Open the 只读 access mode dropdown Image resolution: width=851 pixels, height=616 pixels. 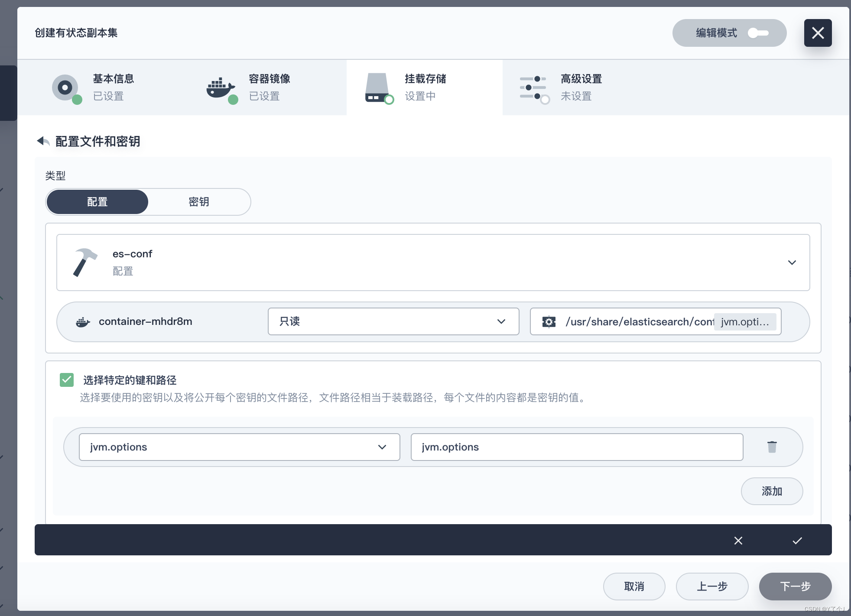(x=393, y=321)
